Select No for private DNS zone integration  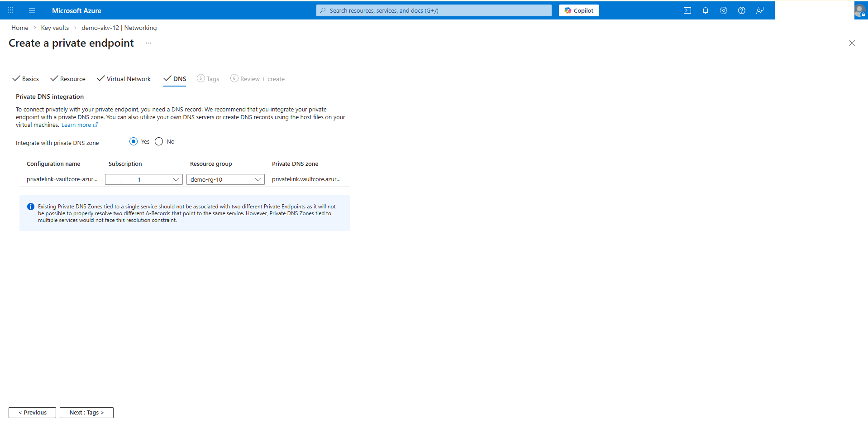pyautogui.click(x=158, y=141)
